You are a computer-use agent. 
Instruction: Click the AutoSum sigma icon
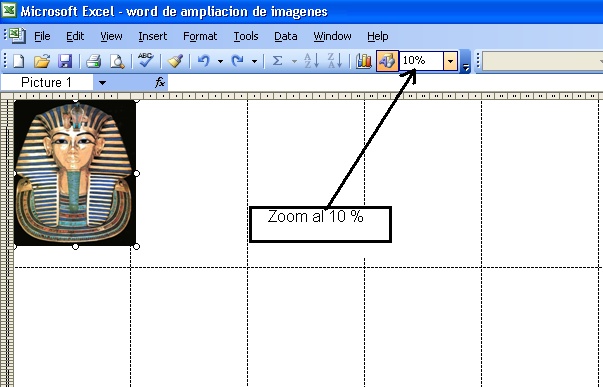pyautogui.click(x=277, y=61)
